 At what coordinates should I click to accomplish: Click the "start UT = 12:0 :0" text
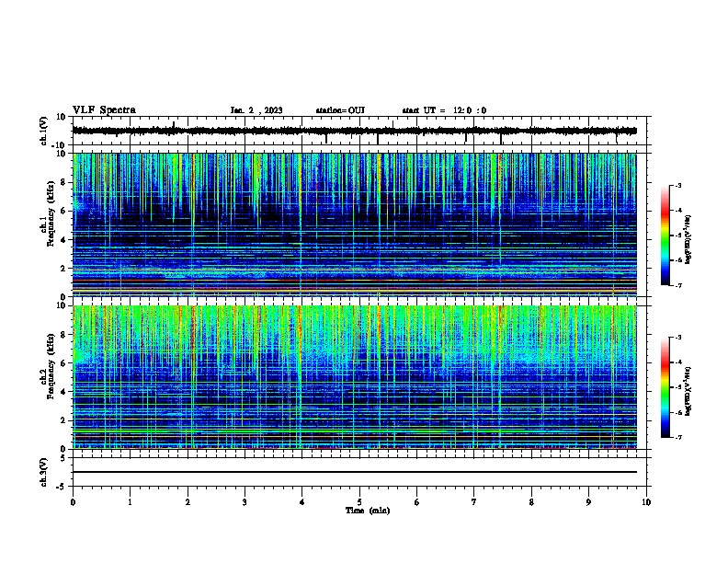coord(444,110)
